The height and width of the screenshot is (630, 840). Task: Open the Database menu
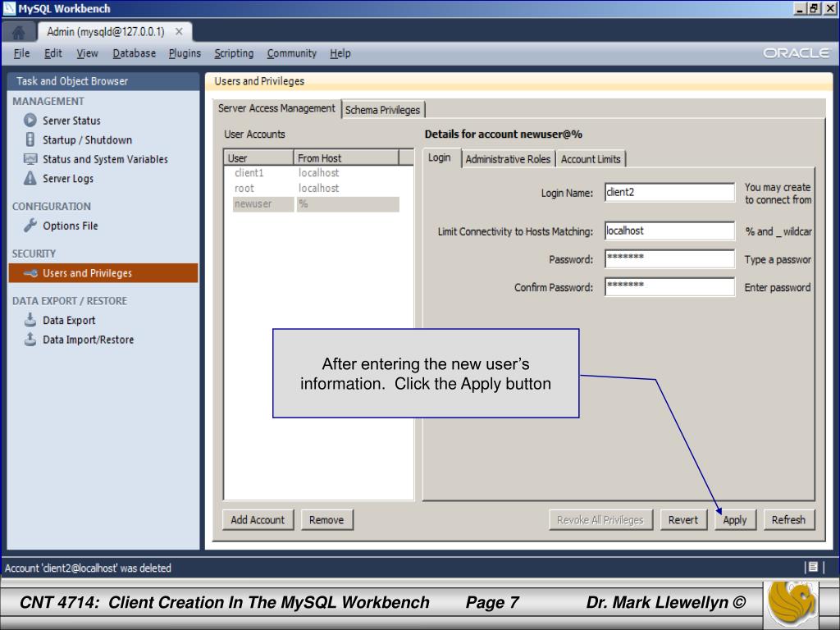[x=134, y=53]
